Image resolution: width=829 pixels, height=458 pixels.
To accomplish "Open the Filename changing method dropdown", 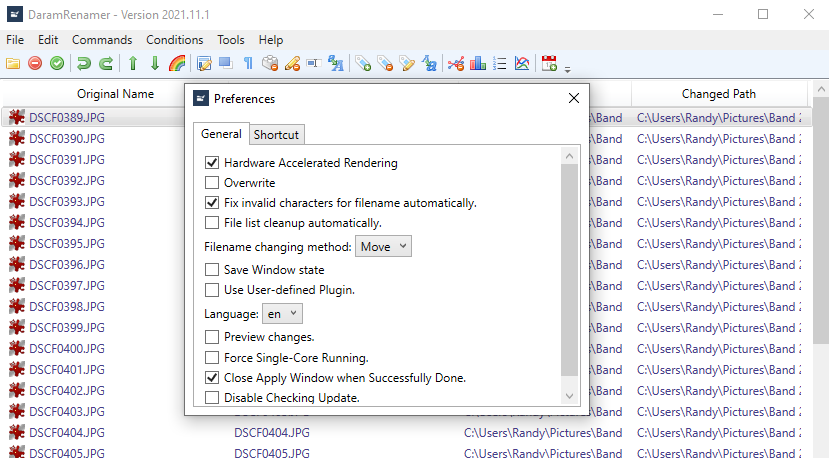I will [x=383, y=246].
